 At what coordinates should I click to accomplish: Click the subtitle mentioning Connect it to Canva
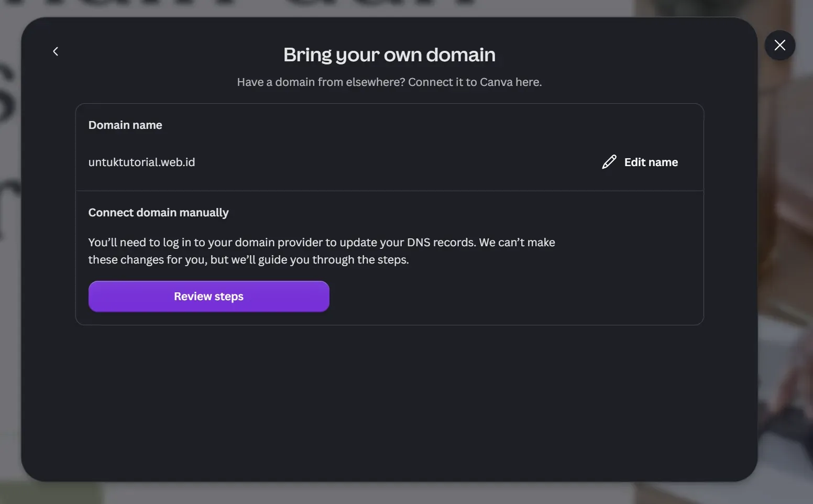389,82
